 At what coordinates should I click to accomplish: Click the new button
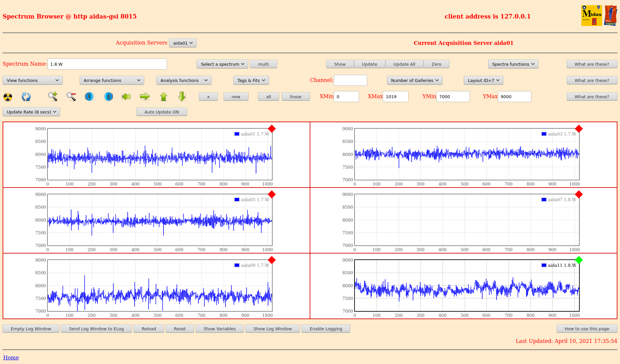(236, 97)
